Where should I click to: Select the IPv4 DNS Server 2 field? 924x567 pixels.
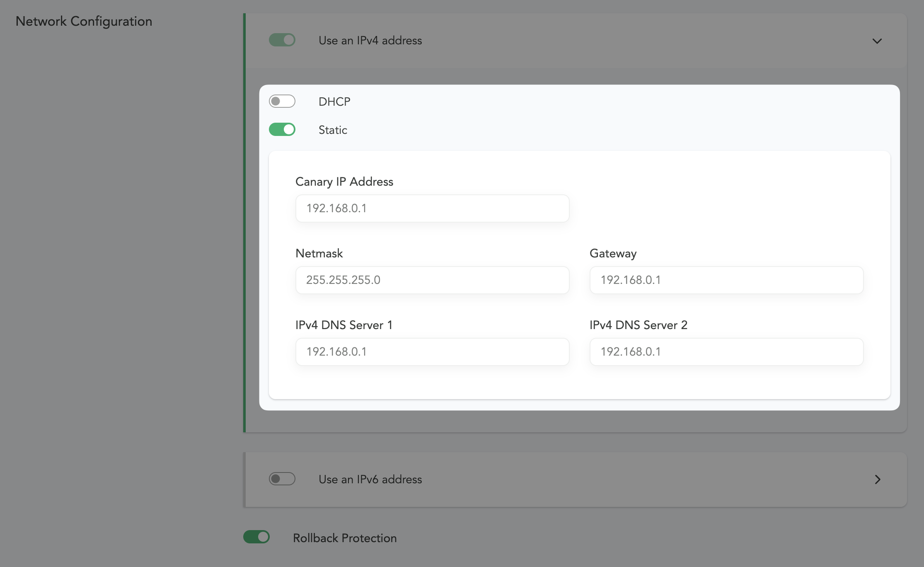pyautogui.click(x=726, y=352)
